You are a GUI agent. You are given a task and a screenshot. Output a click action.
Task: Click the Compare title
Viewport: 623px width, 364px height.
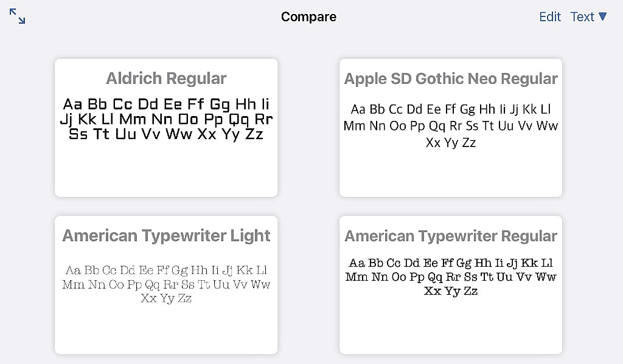tap(308, 17)
